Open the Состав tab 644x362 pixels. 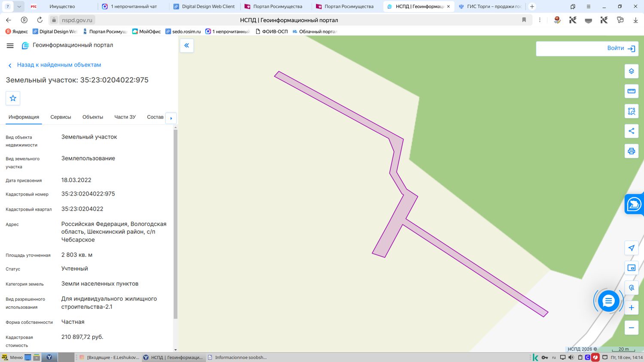pyautogui.click(x=155, y=117)
